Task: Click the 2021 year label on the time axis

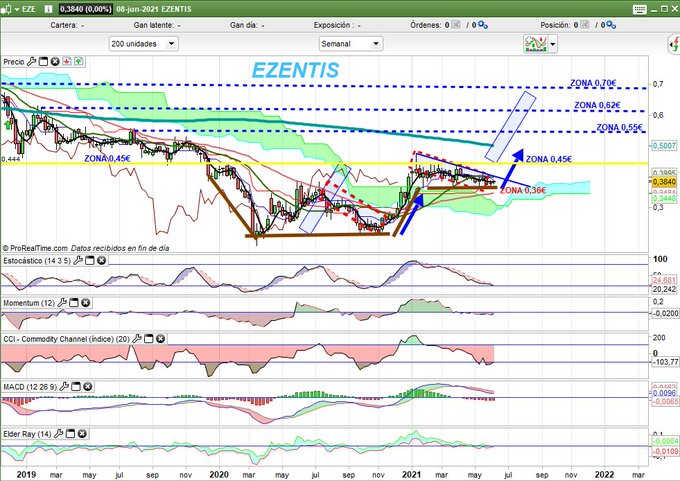Action: [411, 474]
